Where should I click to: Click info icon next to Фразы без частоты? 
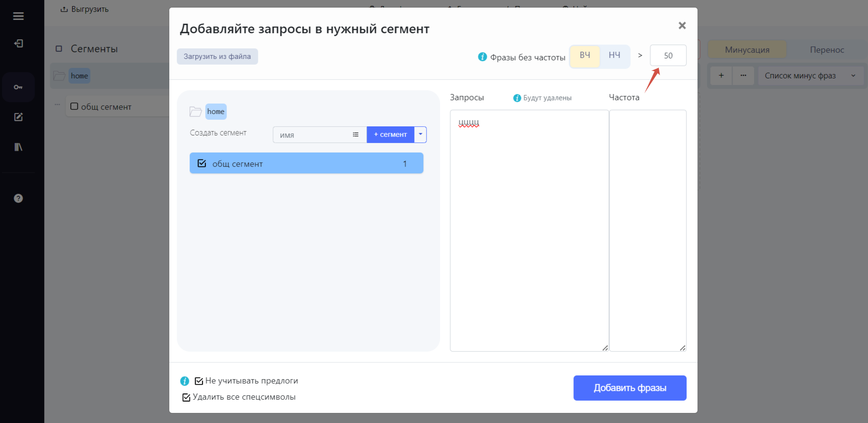click(x=482, y=57)
